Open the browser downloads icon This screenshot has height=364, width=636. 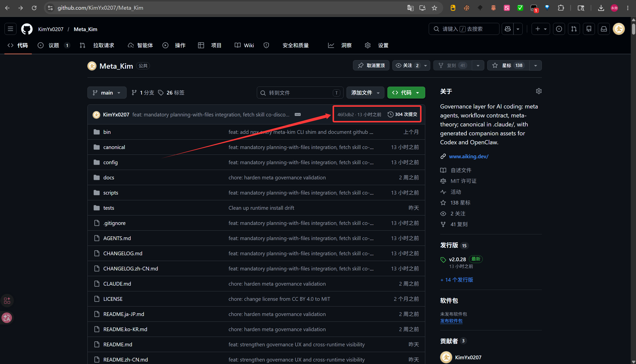pyautogui.click(x=601, y=8)
